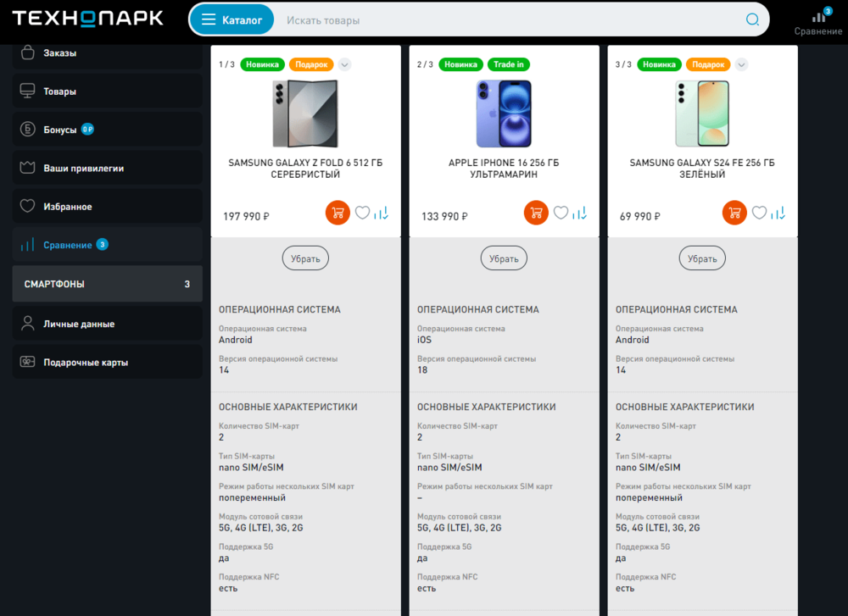The image size is (848, 616).
Task: Add Galaxy S24 FE to cart
Action: (734, 213)
